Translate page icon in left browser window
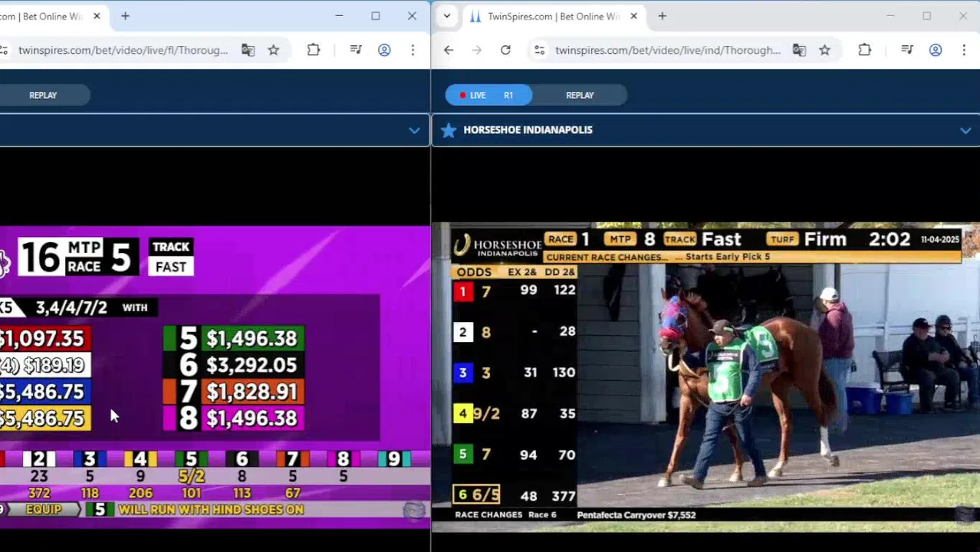 pyautogui.click(x=248, y=50)
